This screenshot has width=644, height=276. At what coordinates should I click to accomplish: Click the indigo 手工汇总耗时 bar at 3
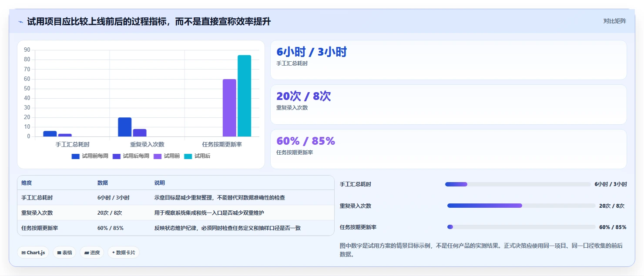(x=65, y=135)
